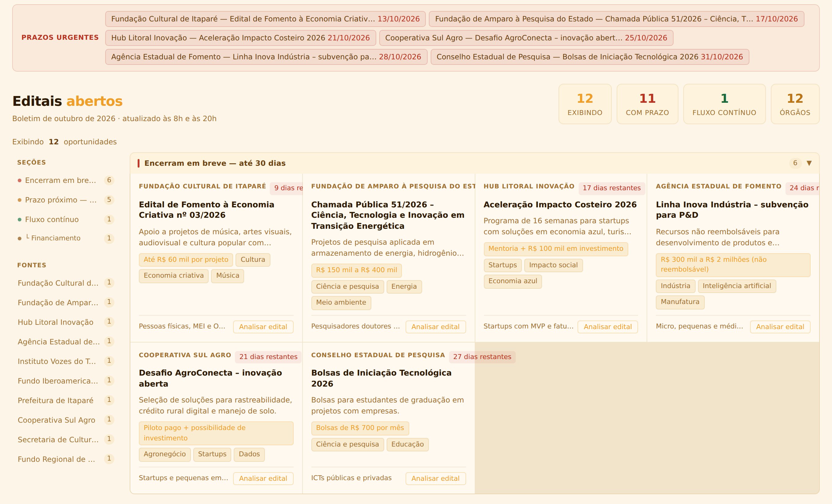Image resolution: width=832 pixels, height=504 pixels.
Task: Click the 'Economia azul' tag
Action: click(513, 281)
